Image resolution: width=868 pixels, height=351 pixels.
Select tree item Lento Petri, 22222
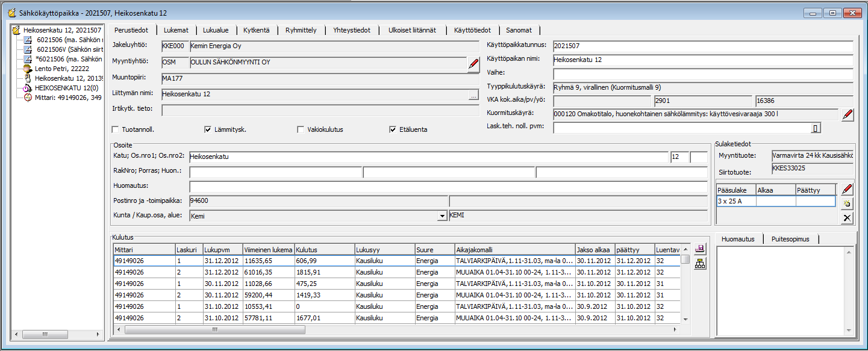tap(62, 69)
